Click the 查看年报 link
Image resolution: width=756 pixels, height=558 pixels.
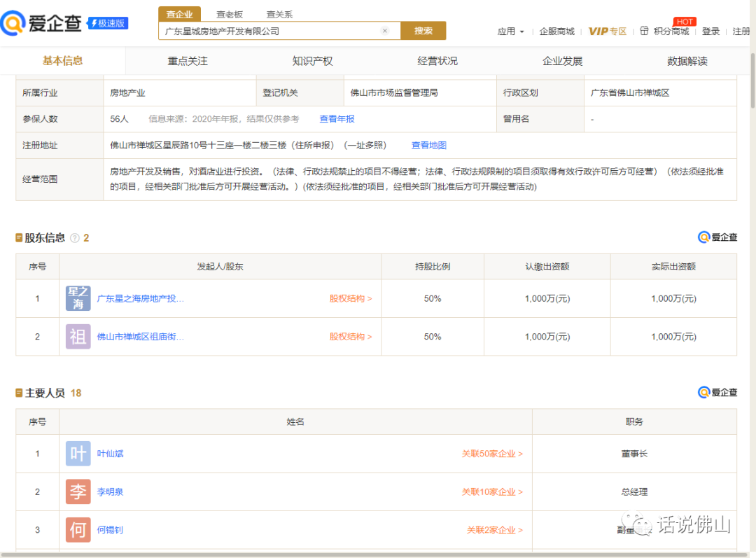pyautogui.click(x=337, y=119)
